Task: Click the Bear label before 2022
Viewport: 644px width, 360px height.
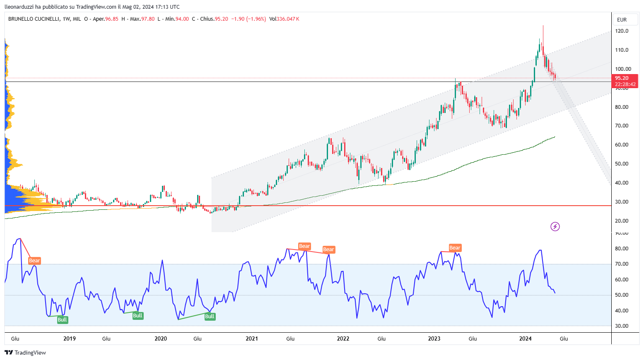Action: tap(328, 250)
